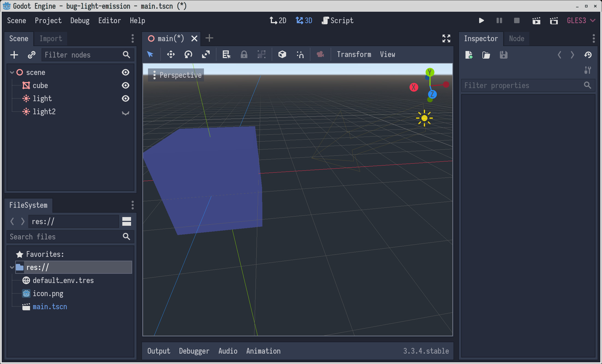This screenshot has width=602, height=364.
Task: Select the Scale tool
Action: (206, 55)
